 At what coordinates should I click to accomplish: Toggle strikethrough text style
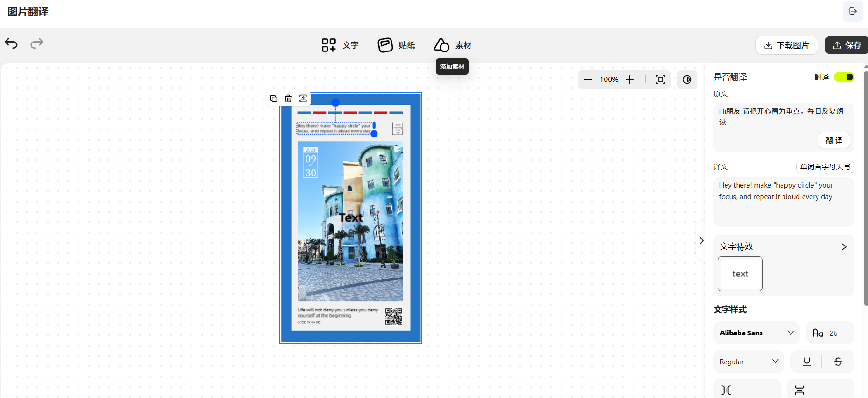pos(838,362)
